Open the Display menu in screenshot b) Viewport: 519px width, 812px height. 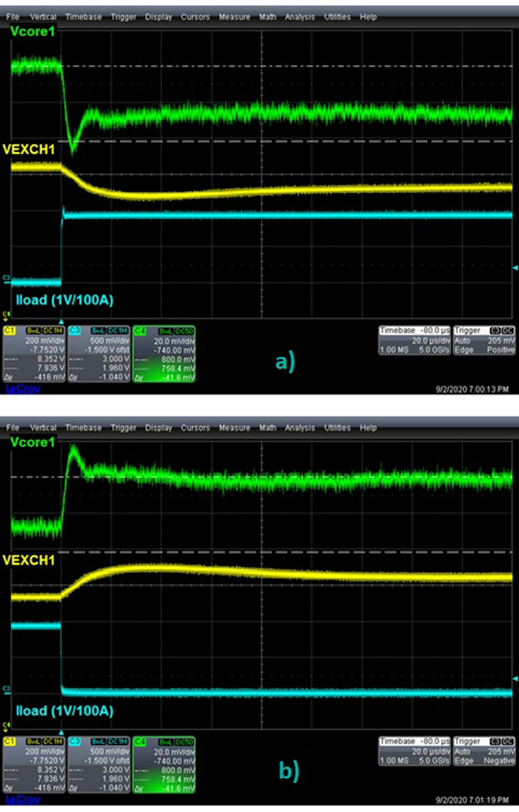click(x=158, y=428)
